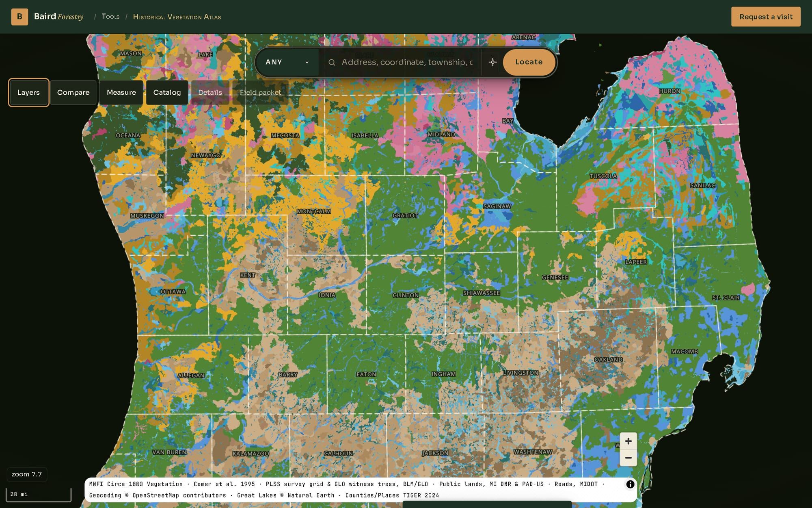
Task: Click the Baird Forestry 'B' logo icon
Action: pyautogui.click(x=19, y=17)
